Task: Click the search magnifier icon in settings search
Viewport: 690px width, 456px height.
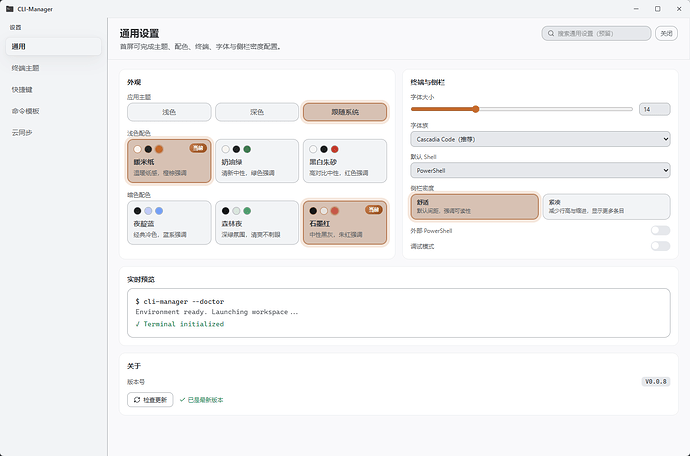Action: [x=551, y=33]
